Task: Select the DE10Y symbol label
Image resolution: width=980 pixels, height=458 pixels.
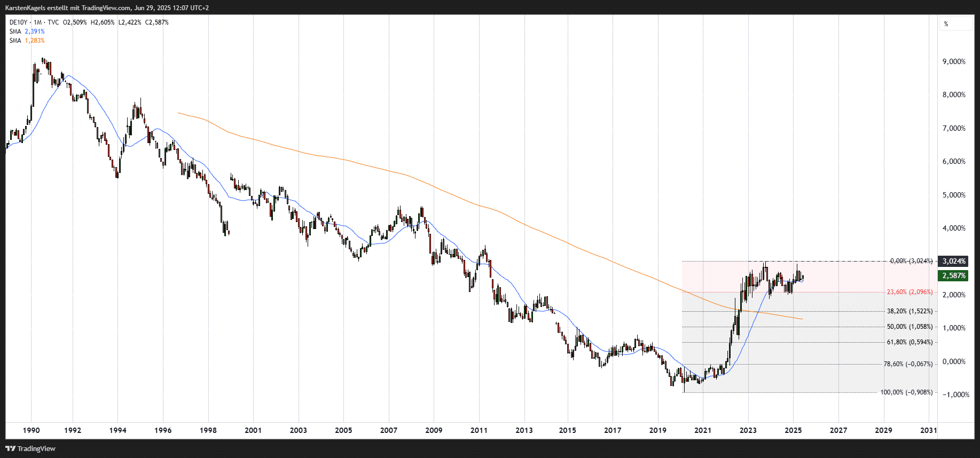Action: pos(18,22)
